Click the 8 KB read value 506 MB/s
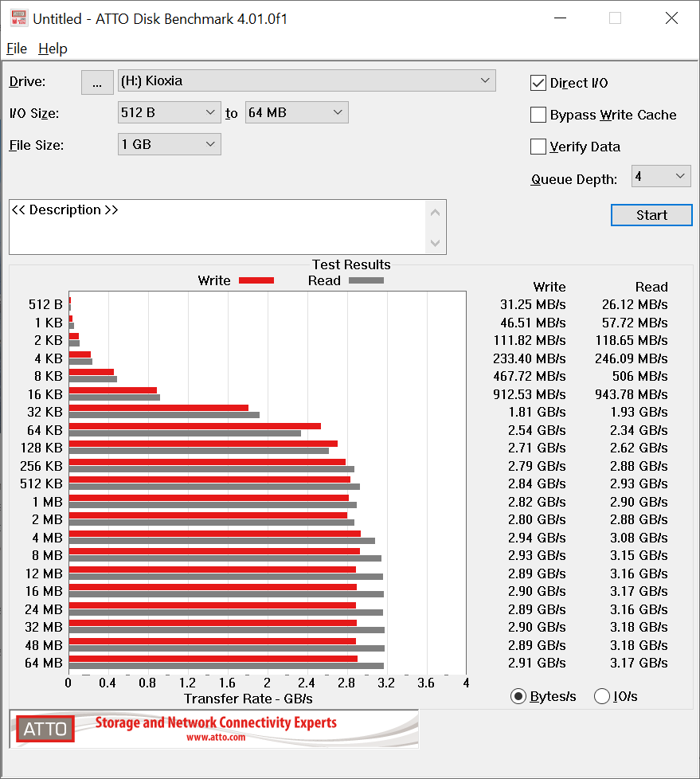 (640, 377)
